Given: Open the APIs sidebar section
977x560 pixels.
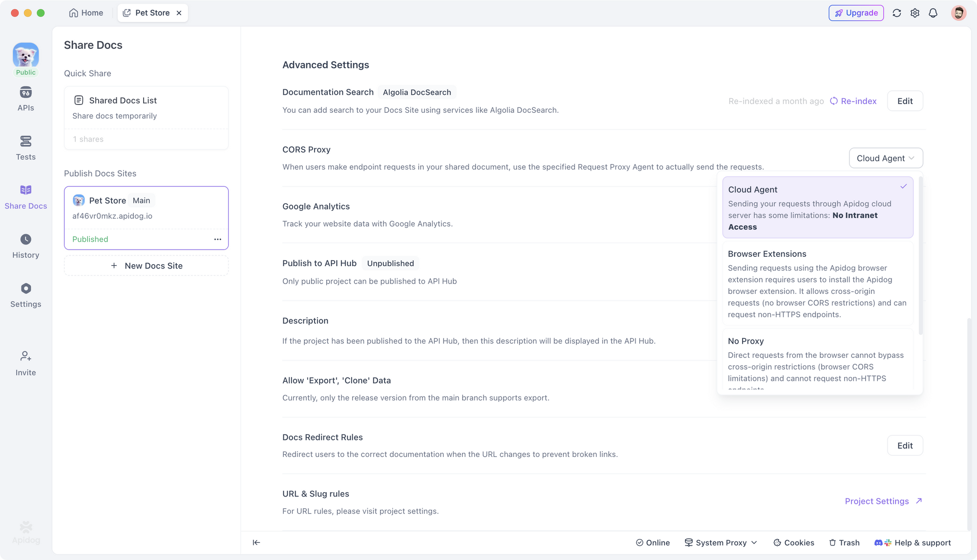Looking at the screenshot, I should [25, 99].
